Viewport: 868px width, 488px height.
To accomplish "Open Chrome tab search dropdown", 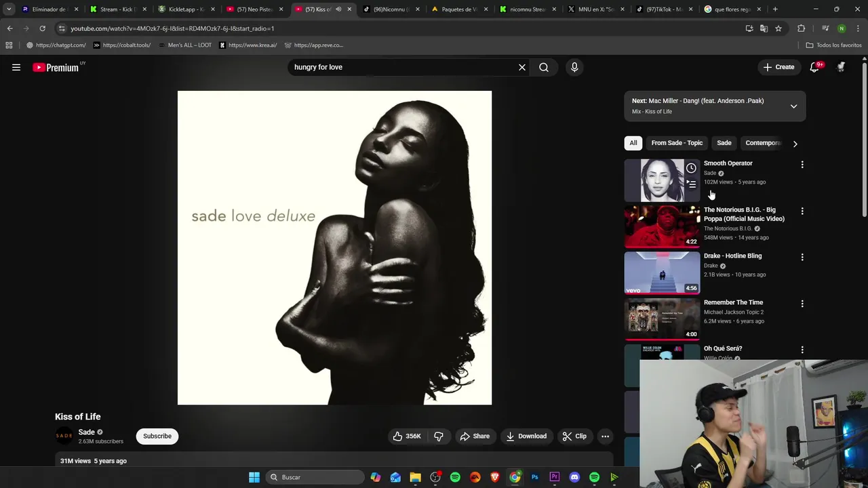I will click(9, 9).
